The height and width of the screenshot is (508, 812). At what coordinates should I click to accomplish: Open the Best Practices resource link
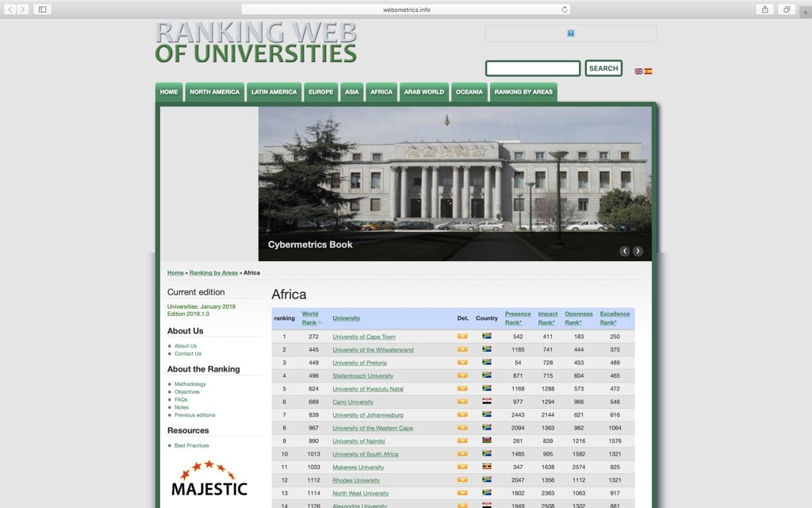click(192, 446)
